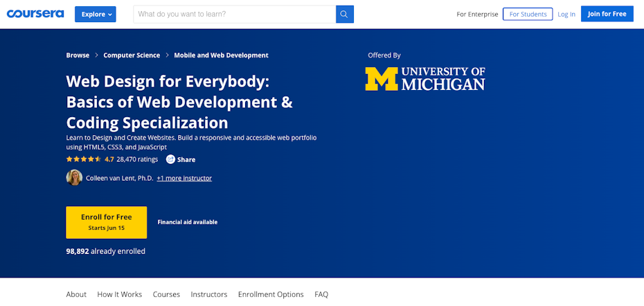Viewport: 644px width, 306px height.
Task: Open the Computer Science breadcrumb
Action: click(x=132, y=55)
